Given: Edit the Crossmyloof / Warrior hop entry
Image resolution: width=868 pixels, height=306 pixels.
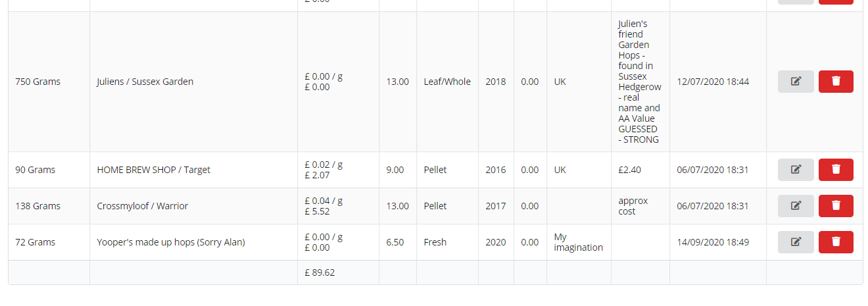Looking at the screenshot, I should pos(796,206).
